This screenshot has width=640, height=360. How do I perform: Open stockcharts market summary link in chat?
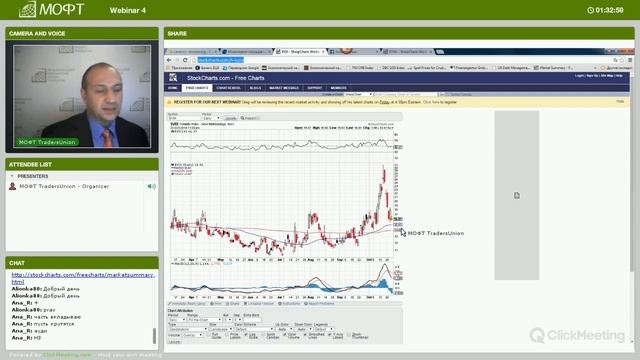[x=83, y=278]
